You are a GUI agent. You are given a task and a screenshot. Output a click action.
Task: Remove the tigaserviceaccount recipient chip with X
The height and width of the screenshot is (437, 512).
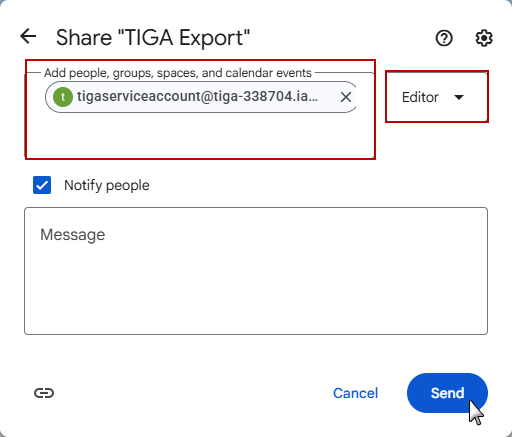point(346,97)
